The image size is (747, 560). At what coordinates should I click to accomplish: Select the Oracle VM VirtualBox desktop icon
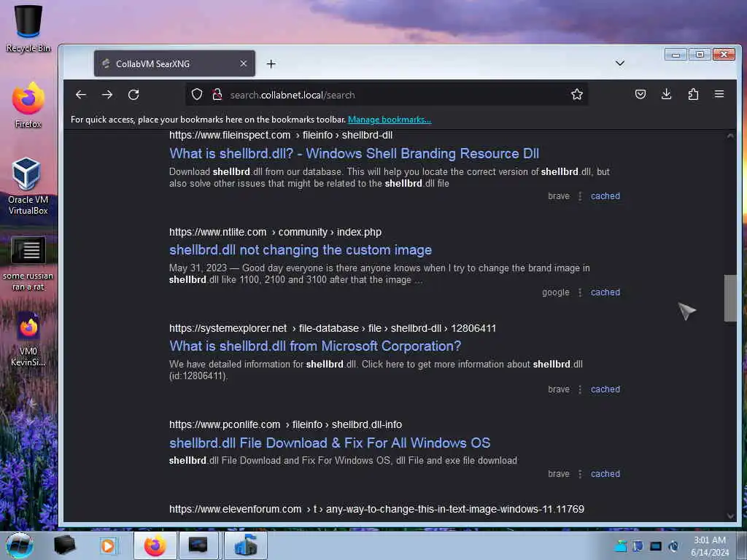click(28, 186)
